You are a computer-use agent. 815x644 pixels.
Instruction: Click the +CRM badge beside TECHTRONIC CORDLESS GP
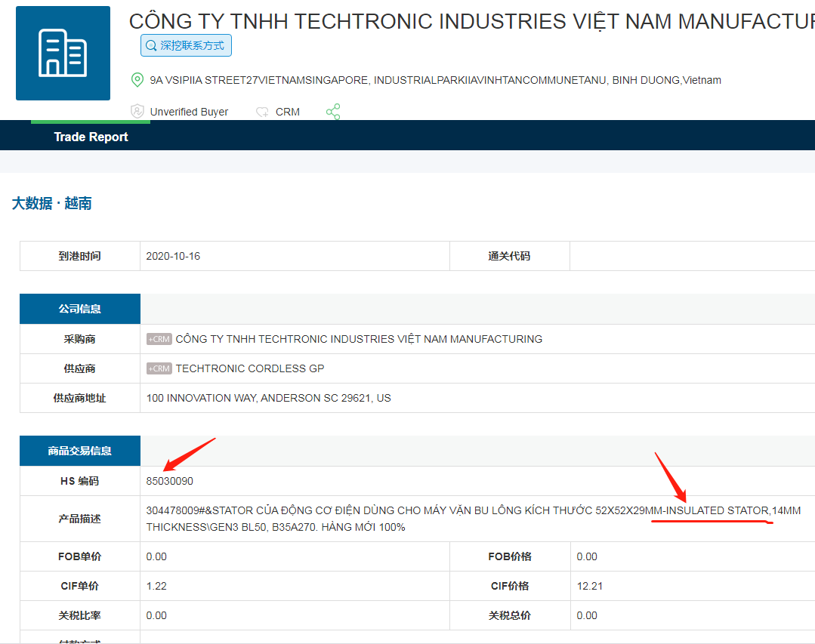coord(159,368)
